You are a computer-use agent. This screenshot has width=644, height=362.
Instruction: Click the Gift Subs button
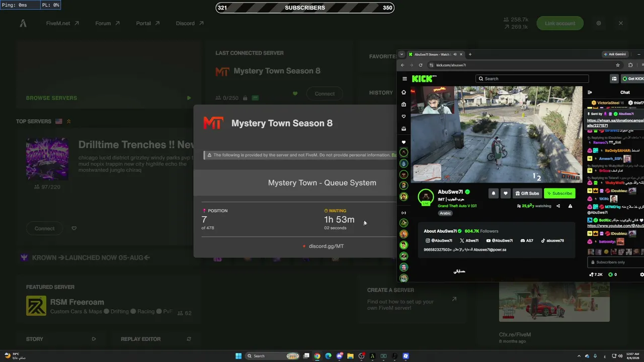point(527,193)
